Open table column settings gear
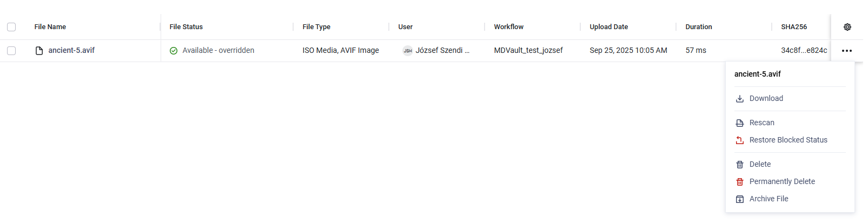868x224 pixels. point(847,27)
